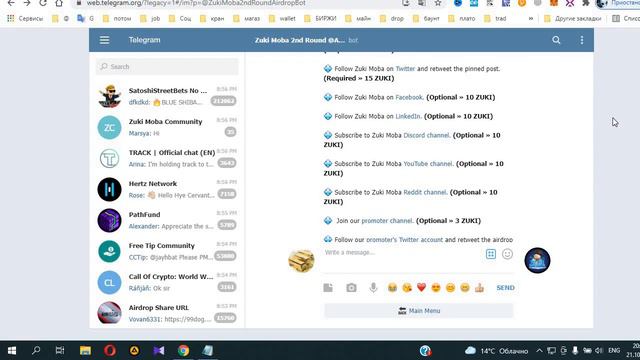
Task: Click the SEND button
Action: tap(505, 288)
